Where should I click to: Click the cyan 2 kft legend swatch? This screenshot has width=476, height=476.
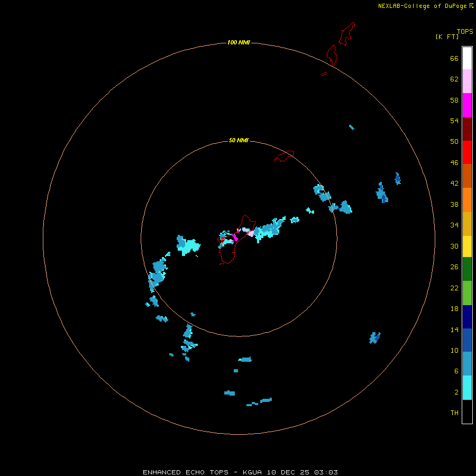467,388
